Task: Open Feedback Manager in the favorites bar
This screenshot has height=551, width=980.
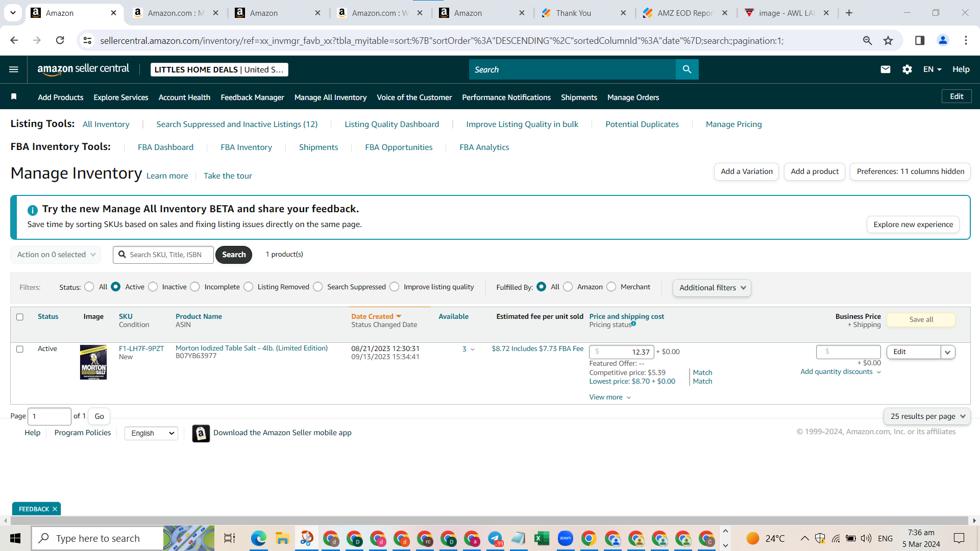Action: 252,97
